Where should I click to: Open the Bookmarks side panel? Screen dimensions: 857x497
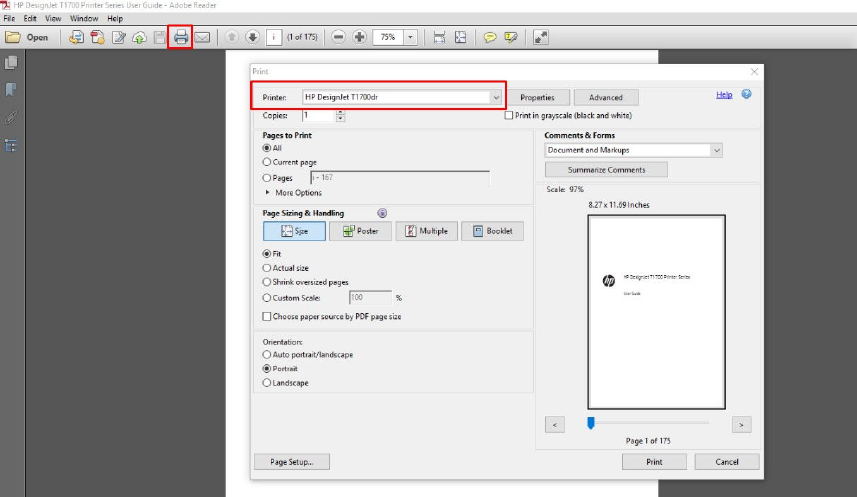coord(12,90)
